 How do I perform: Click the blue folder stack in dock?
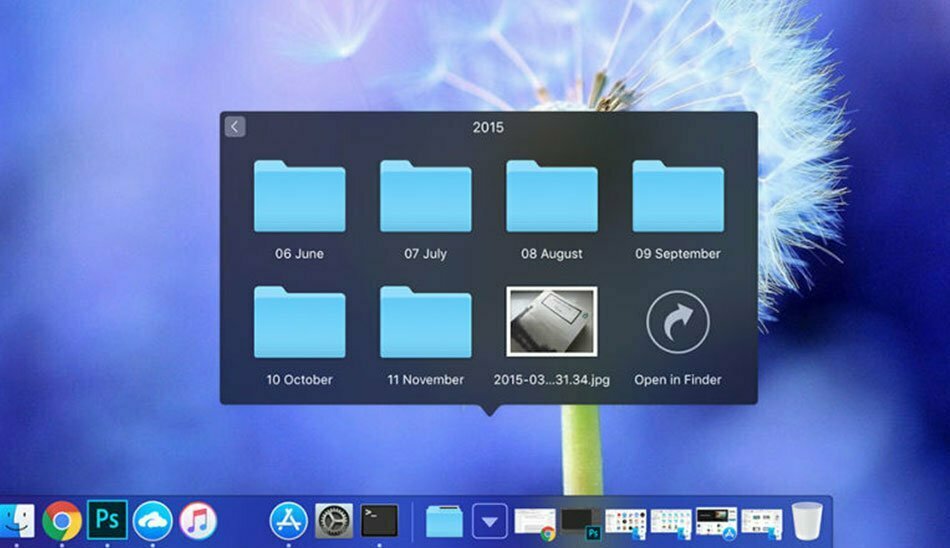tap(444, 521)
